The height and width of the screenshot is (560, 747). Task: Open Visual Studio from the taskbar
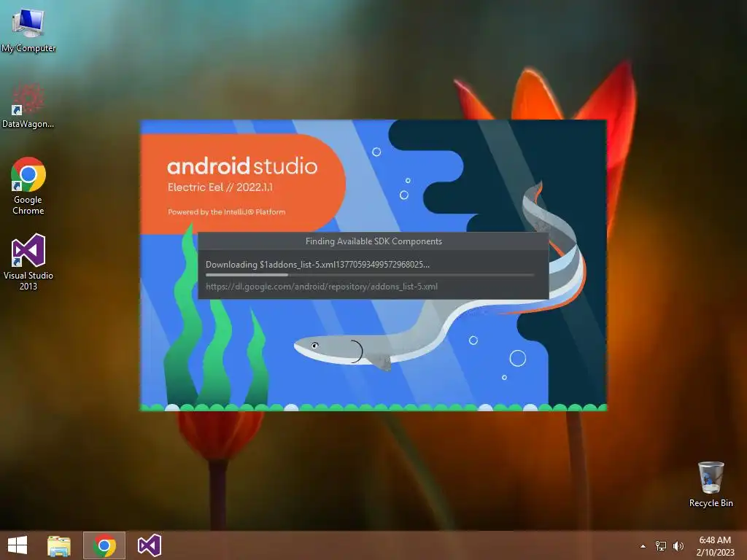click(149, 545)
